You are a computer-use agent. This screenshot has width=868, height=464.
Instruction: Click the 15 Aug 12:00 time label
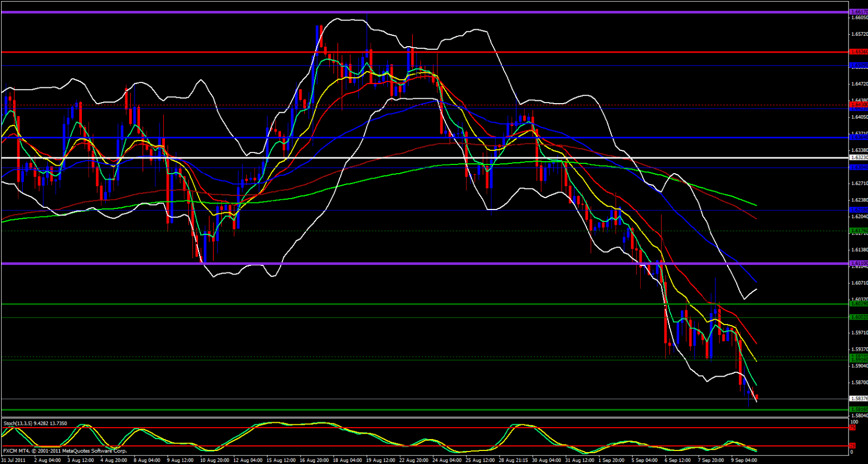click(x=280, y=460)
